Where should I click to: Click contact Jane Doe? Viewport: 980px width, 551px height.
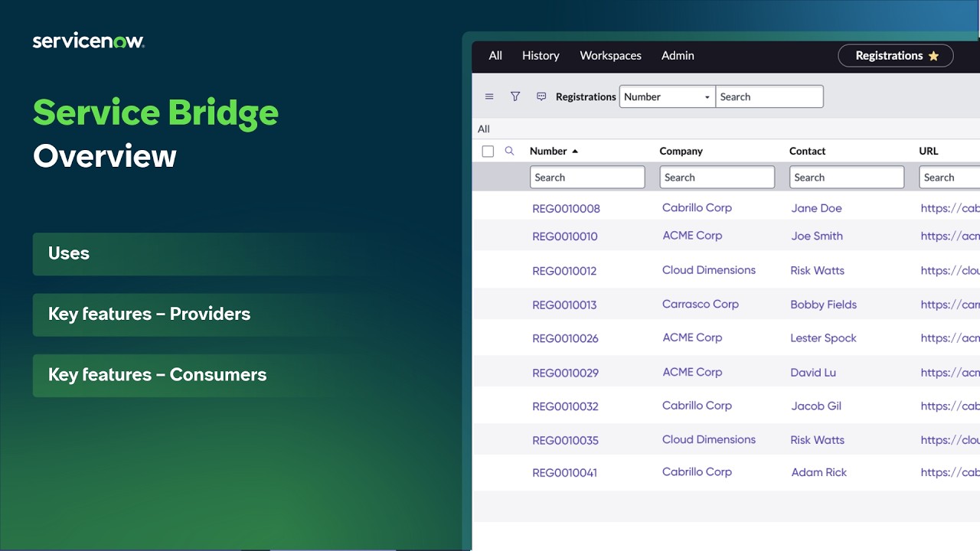[x=816, y=208]
